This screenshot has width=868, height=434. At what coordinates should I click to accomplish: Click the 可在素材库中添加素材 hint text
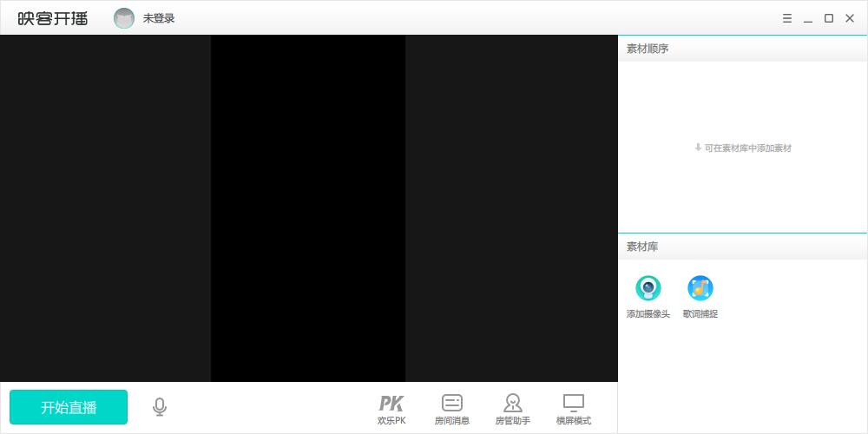coord(743,148)
